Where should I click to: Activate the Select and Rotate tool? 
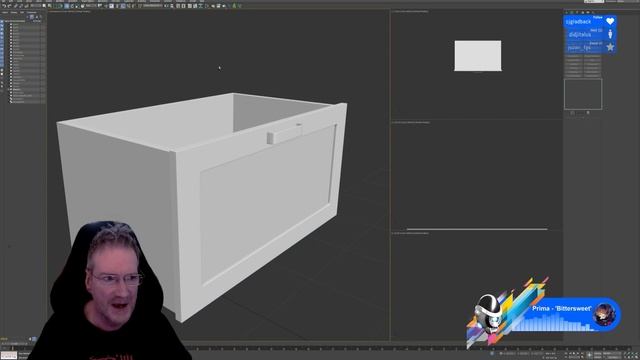72,6
